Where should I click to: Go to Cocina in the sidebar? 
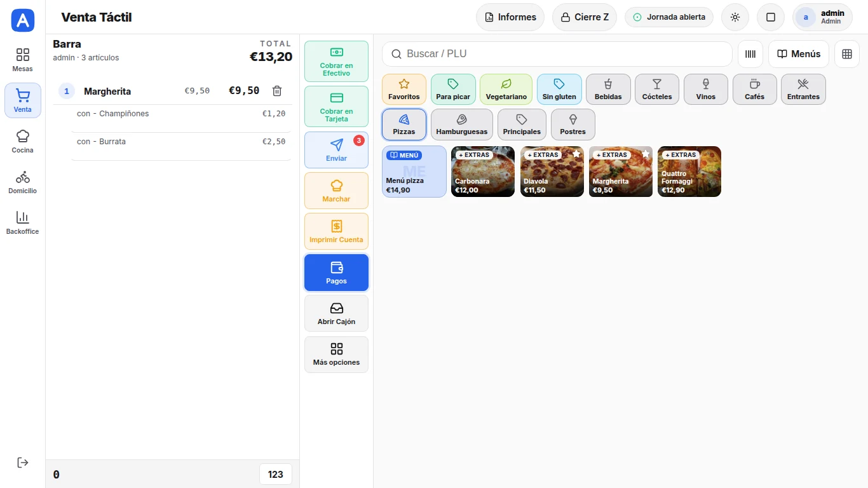23,141
